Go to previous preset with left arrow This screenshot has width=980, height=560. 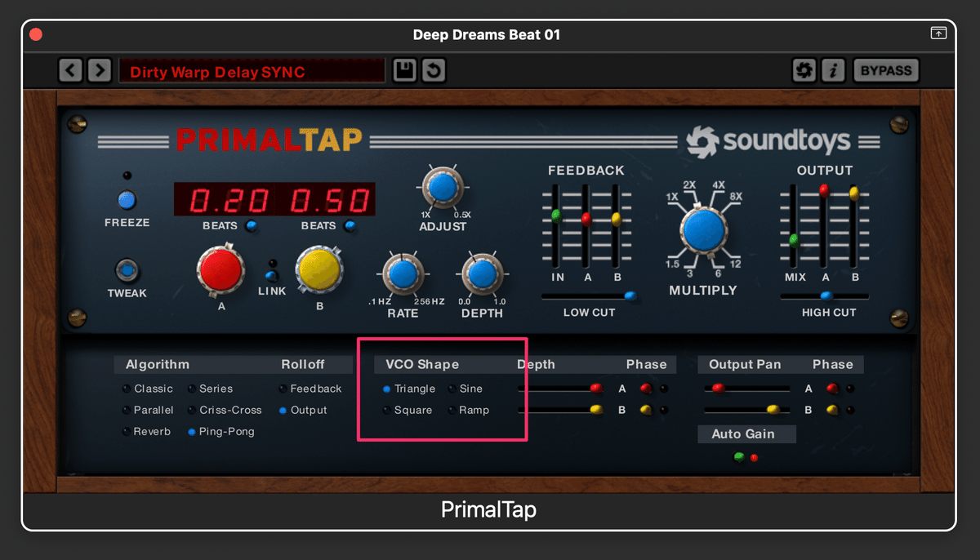[x=70, y=70]
